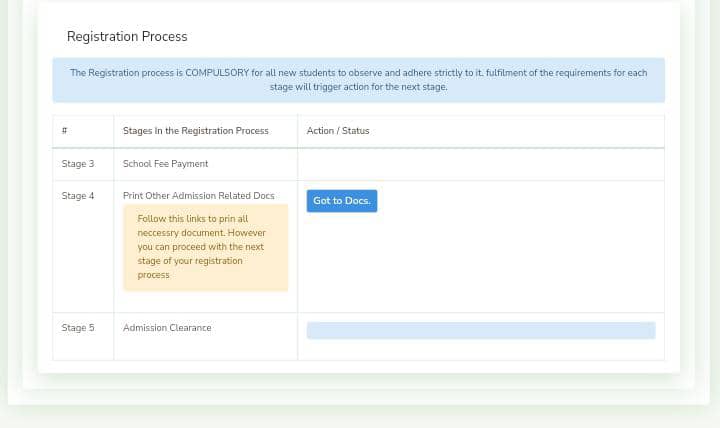Select the "Registration Process" heading
The height and width of the screenshot is (428, 720).
pos(127,37)
